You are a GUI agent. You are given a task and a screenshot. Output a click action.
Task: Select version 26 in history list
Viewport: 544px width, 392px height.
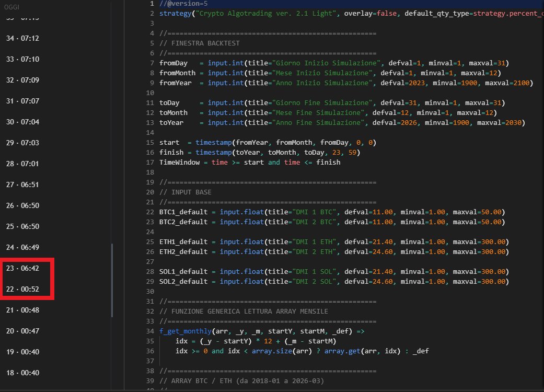pyautogui.click(x=22, y=205)
